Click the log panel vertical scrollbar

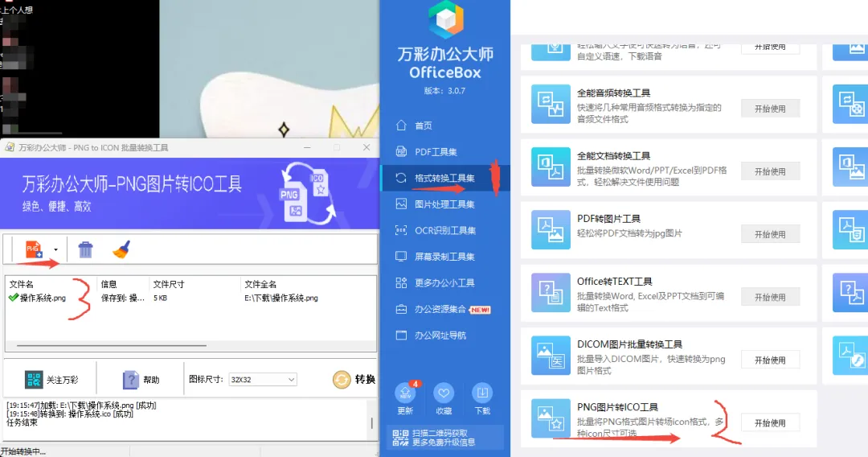(x=371, y=422)
